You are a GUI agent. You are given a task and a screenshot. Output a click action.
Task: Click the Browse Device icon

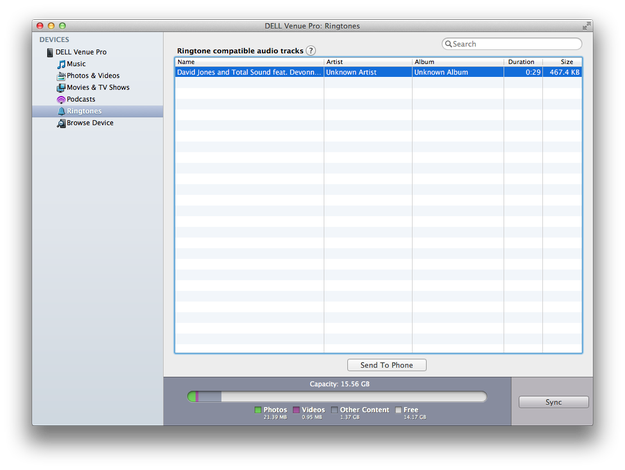click(x=61, y=123)
